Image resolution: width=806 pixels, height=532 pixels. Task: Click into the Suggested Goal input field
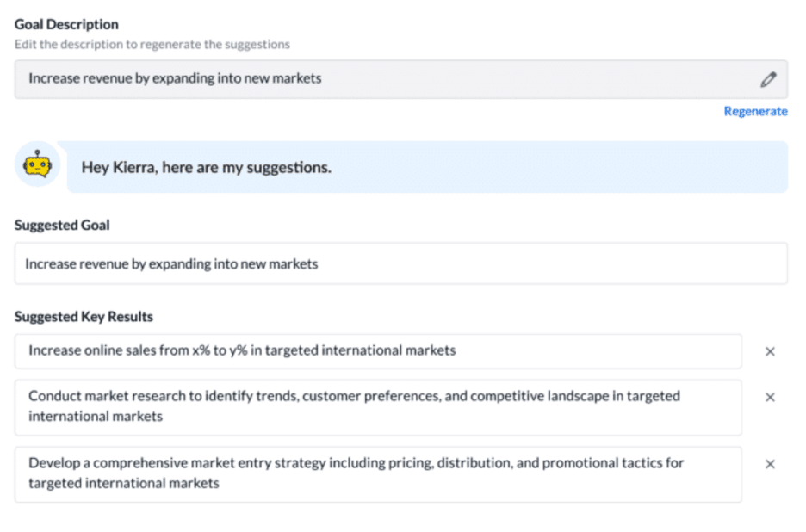pos(400,264)
